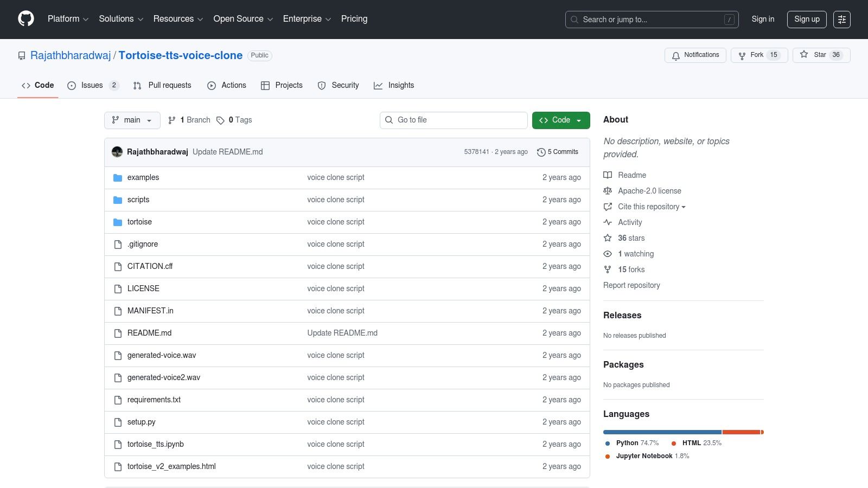The height and width of the screenshot is (488, 868).
Task: Go to the Pull requests tab
Action: [162, 86]
